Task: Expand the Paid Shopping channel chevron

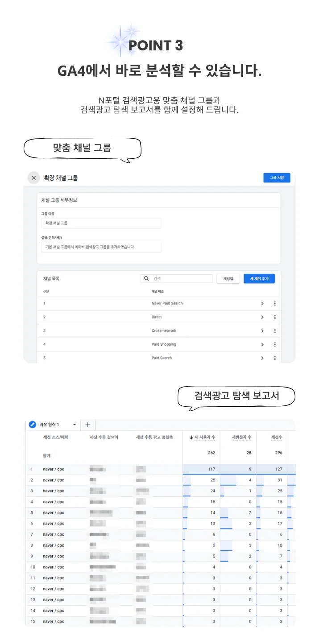Action: [x=262, y=344]
